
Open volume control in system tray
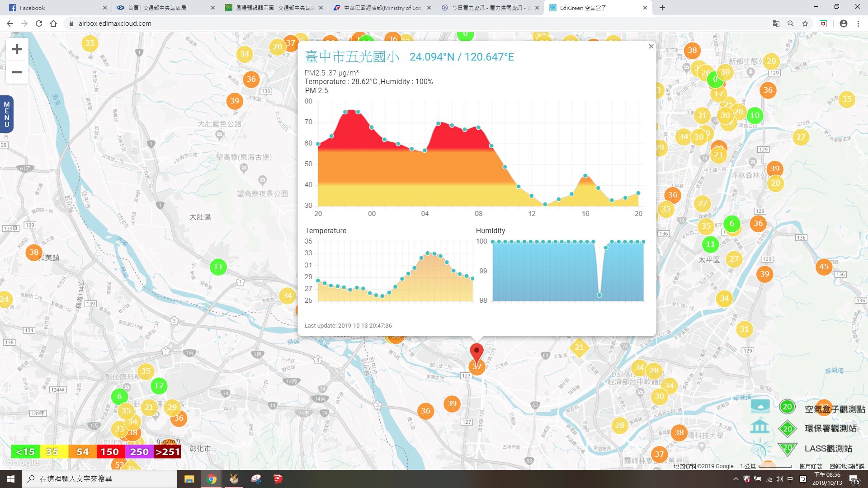pyautogui.click(x=779, y=479)
